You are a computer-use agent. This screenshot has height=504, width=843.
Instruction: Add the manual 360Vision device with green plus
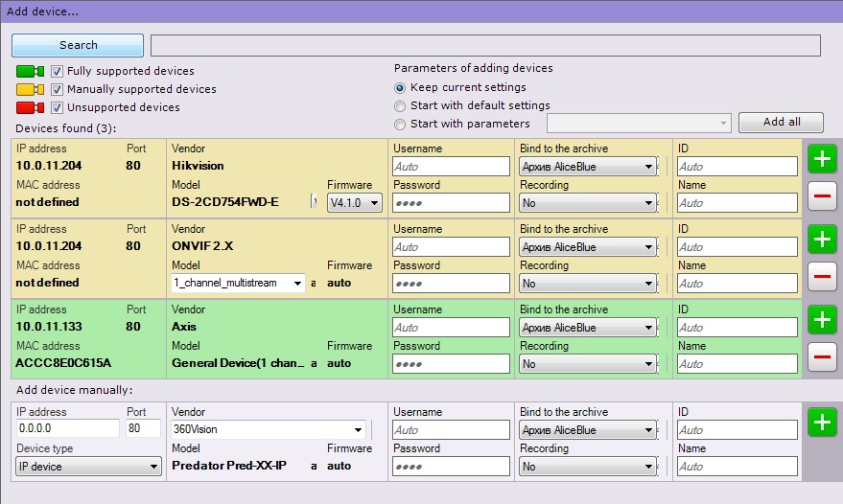822,422
